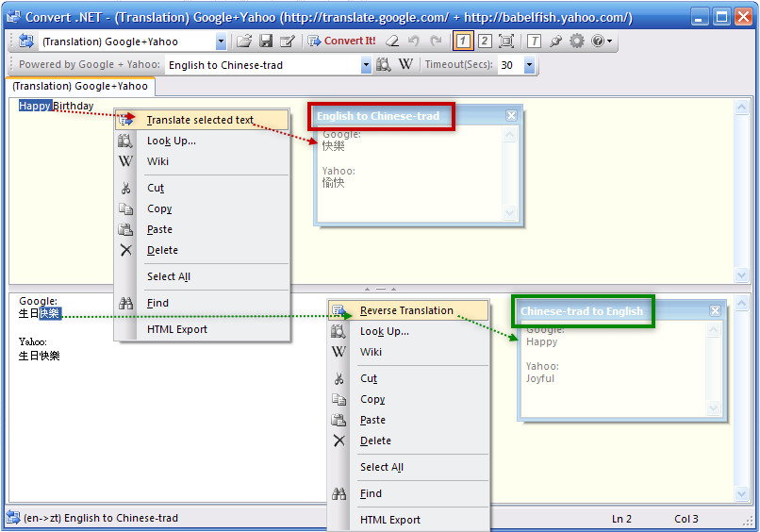Choose Cut in upper context menu
This screenshot has width=760, height=532.
click(x=202, y=188)
